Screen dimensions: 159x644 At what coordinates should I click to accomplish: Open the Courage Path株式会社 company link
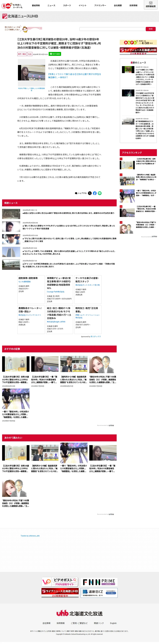pyautogui.click(x=56, y=292)
